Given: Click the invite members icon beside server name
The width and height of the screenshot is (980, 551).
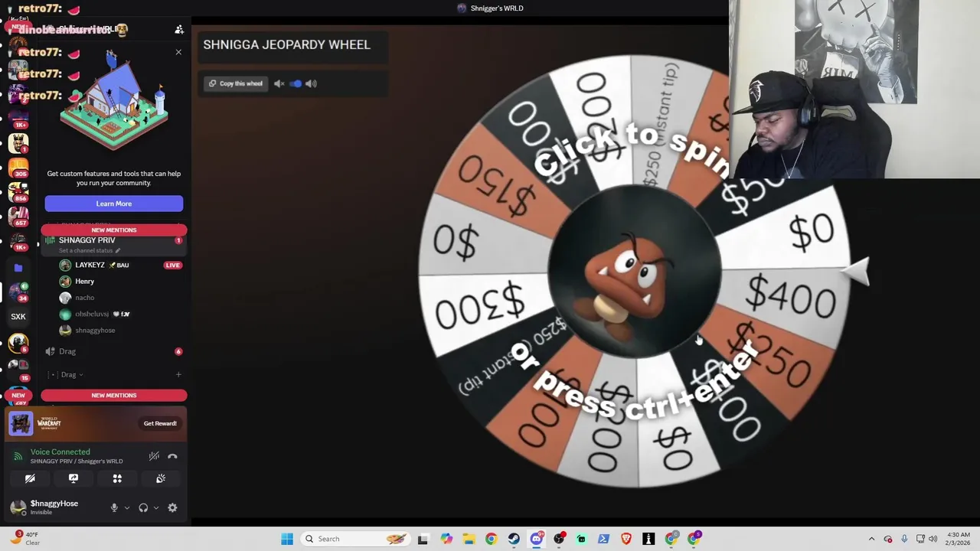Looking at the screenshot, I should tap(179, 30).
